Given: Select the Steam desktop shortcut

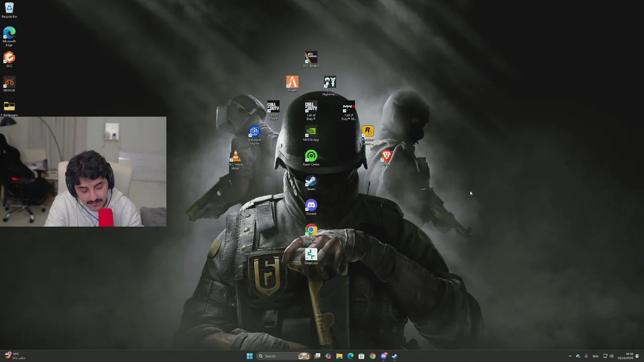Looking at the screenshot, I should (x=311, y=183).
